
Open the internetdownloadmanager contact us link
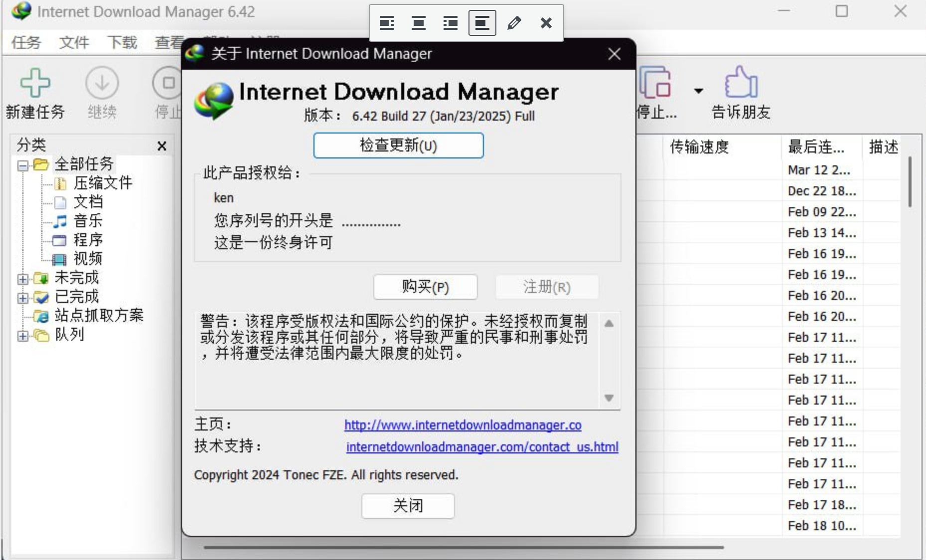482,447
